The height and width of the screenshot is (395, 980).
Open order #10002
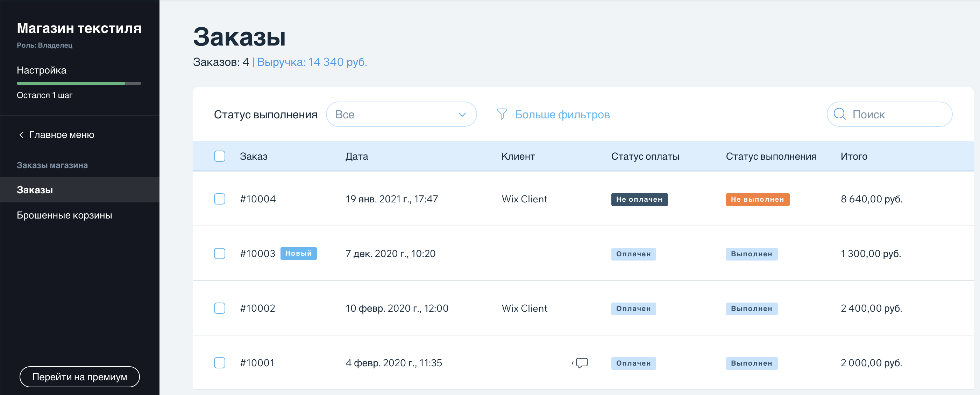(x=257, y=308)
